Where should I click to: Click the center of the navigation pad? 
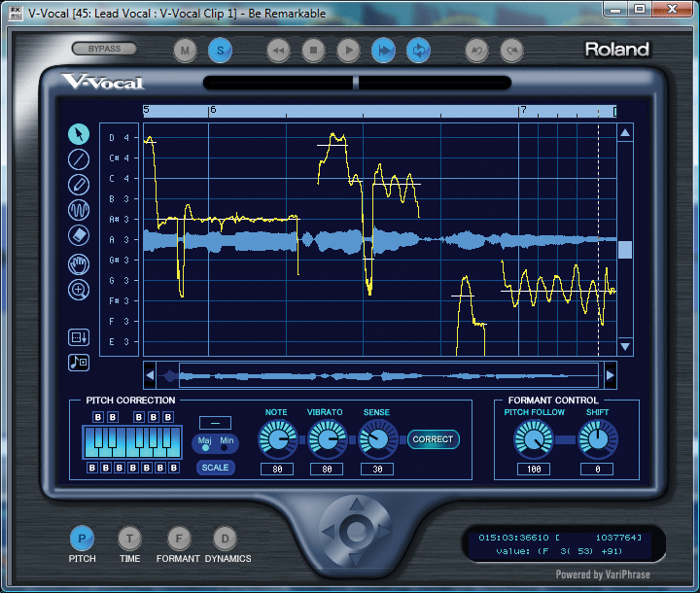(356, 532)
